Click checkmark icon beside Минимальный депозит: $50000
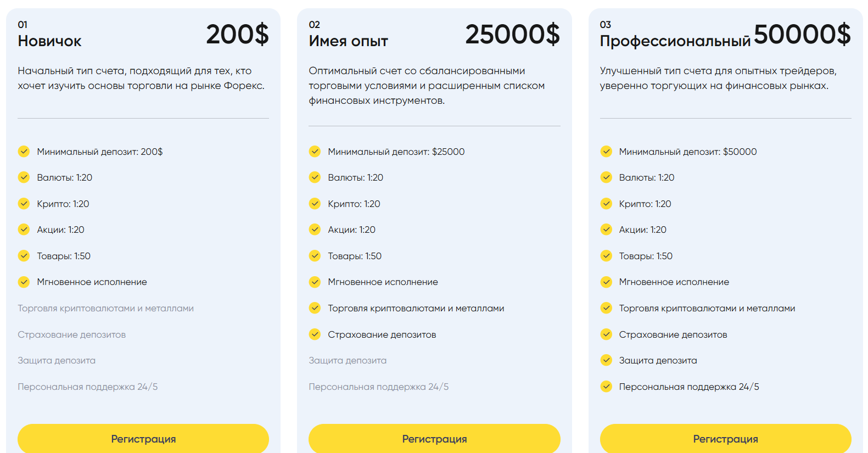 [x=606, y=151]
